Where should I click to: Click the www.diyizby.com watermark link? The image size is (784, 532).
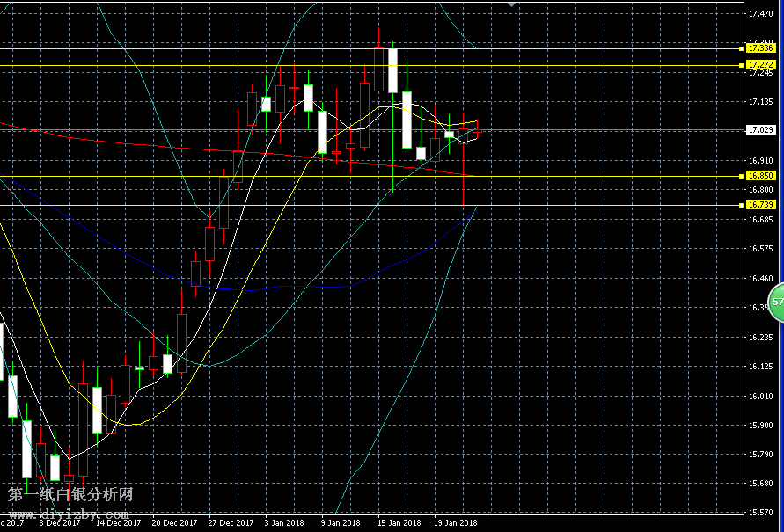tap(70, 514)
